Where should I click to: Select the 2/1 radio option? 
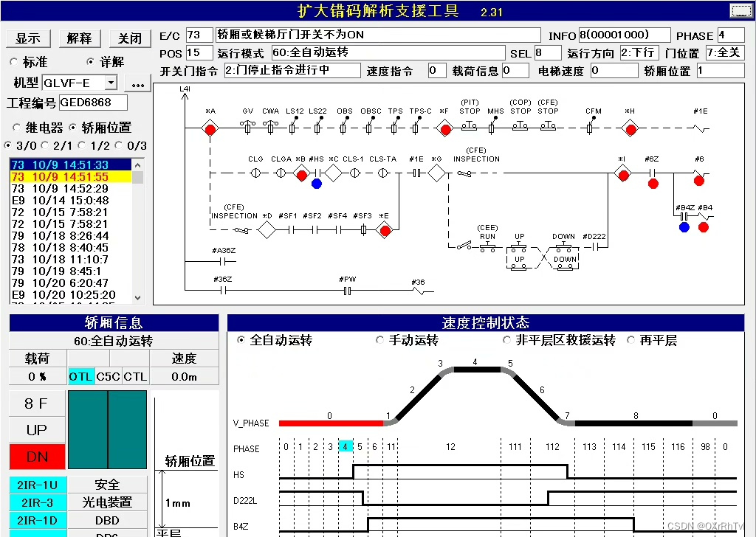point(45,145)
